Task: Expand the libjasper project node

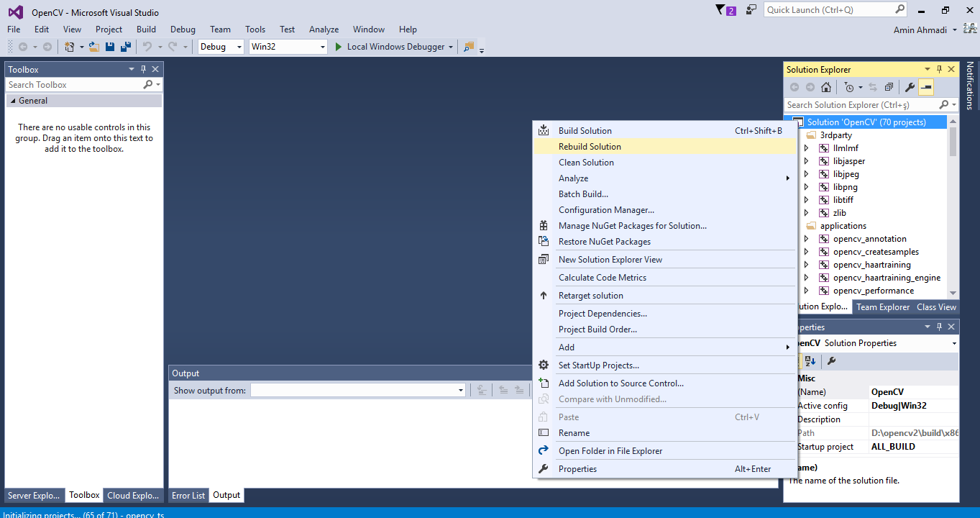Action: click(x=806, y=161)
